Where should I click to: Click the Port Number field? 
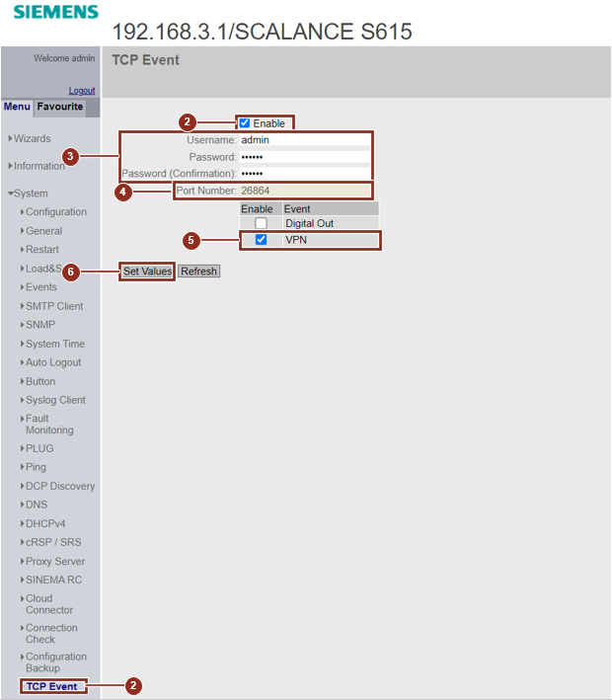pos(305,191)
